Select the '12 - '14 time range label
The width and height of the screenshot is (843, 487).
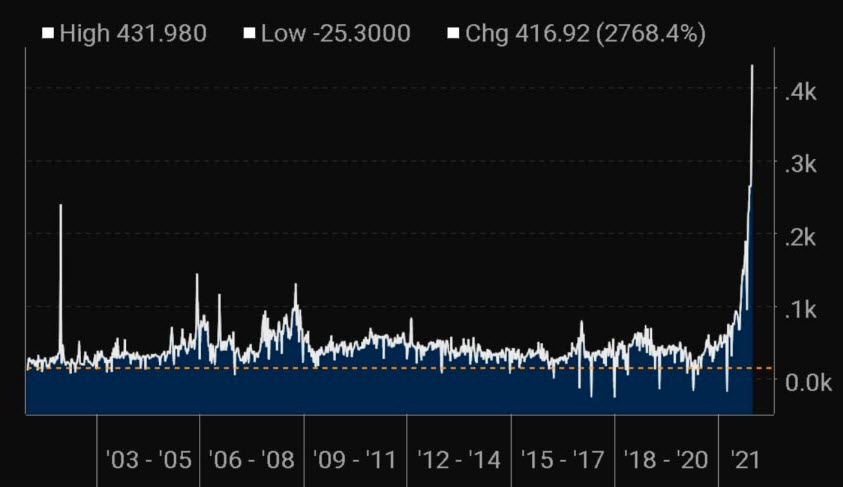click(x=460, y=460)
